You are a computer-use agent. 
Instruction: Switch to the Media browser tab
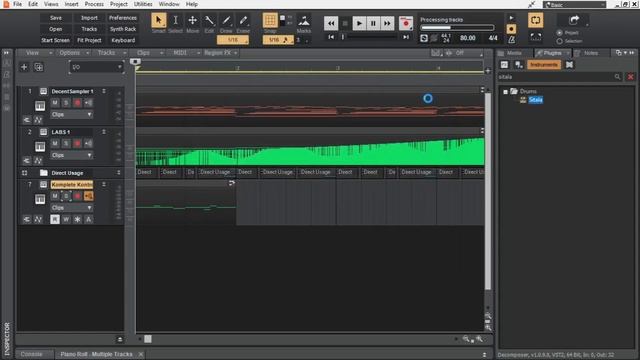point(514,53)
